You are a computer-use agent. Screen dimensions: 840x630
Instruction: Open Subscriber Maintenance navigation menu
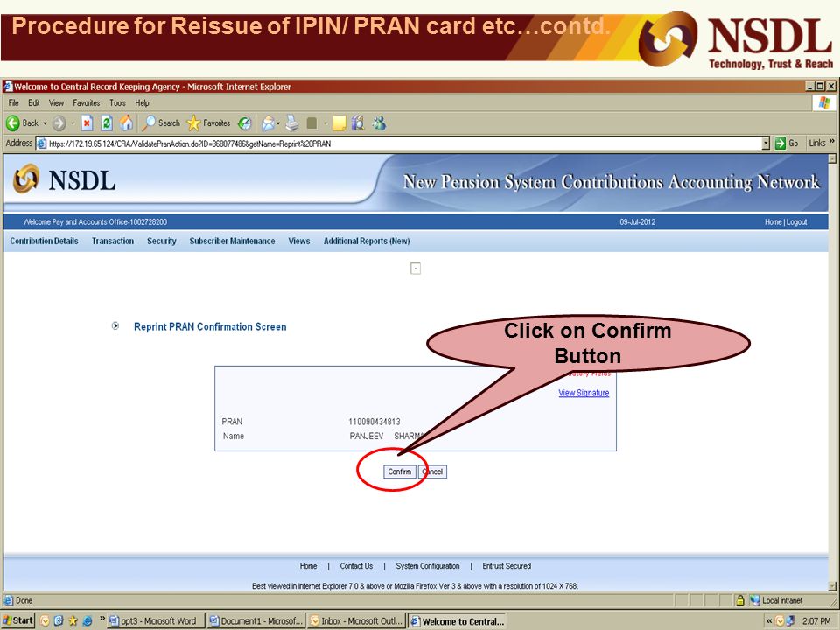(x=232, y=241)
